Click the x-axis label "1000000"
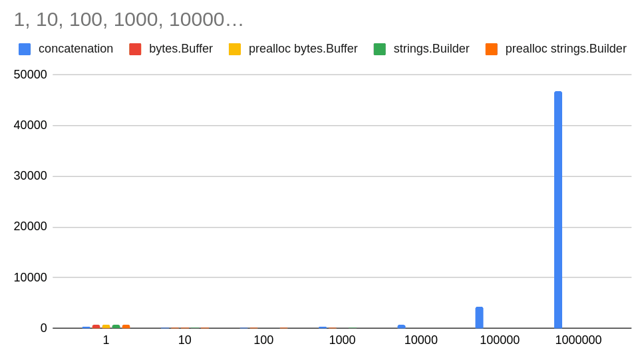This screenshot has width=644, height=354. pyautogui.click(x=578, y=340)
